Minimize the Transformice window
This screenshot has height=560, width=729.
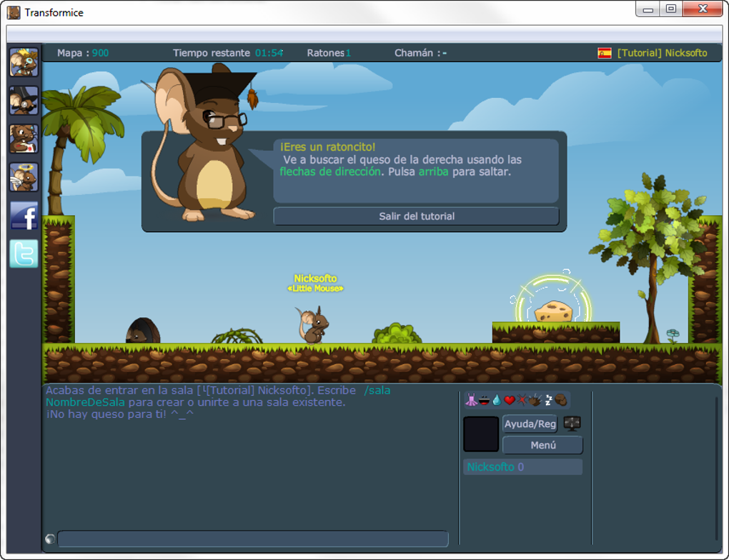[648, 9]
